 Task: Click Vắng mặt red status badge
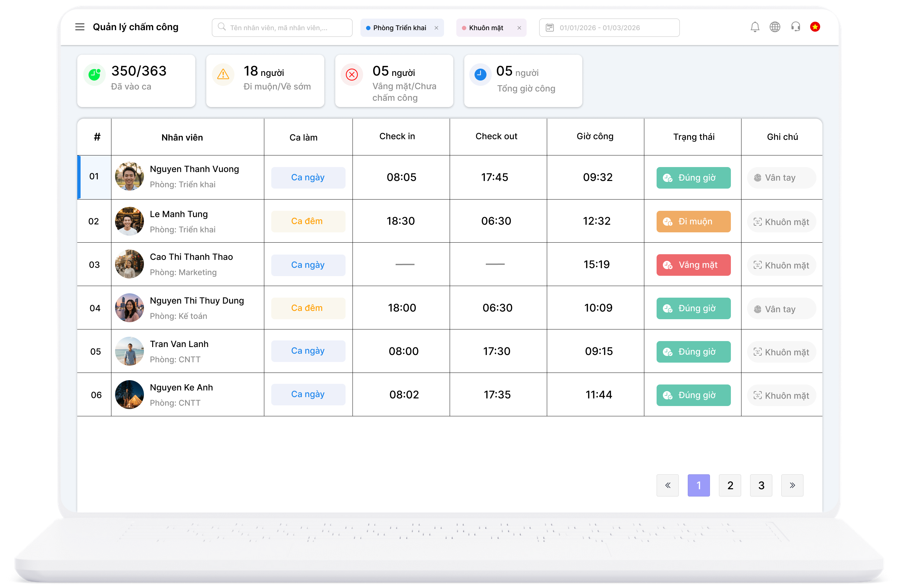point(693,265)
